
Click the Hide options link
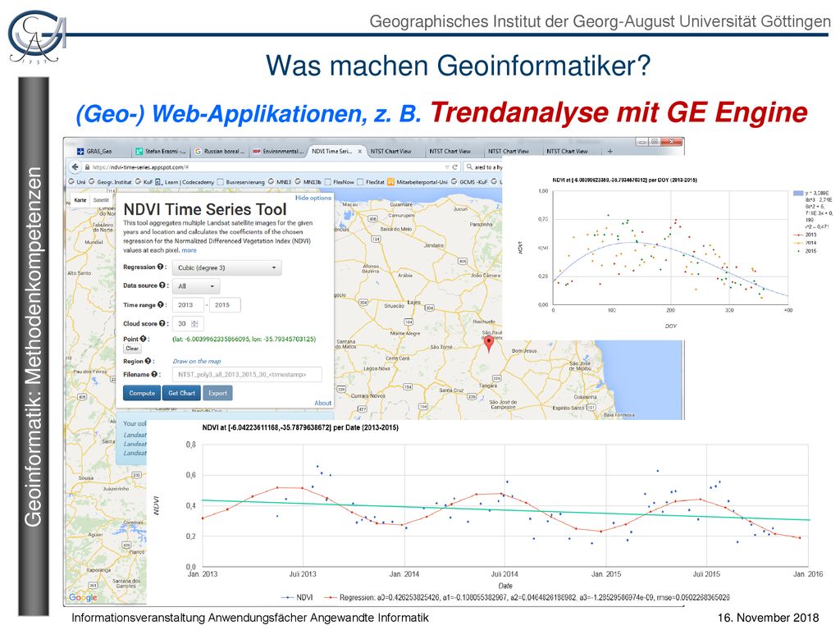313,198
